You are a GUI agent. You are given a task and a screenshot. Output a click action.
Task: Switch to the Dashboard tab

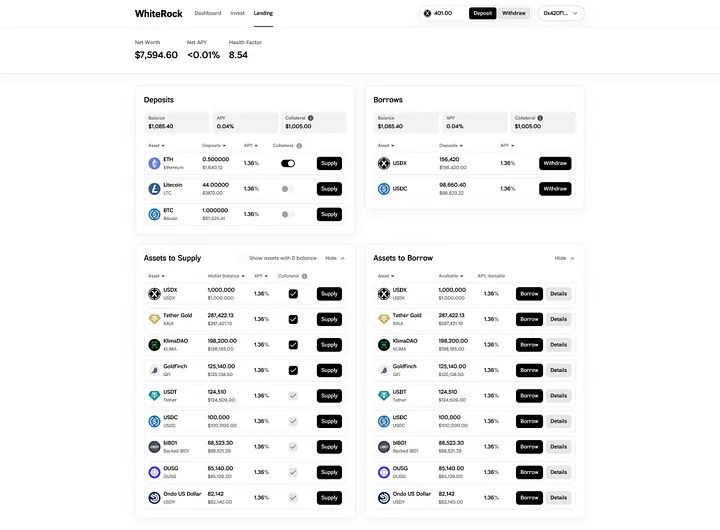(x=208, y=13)
